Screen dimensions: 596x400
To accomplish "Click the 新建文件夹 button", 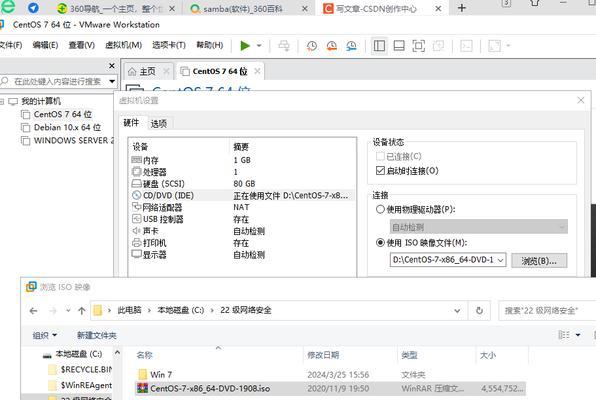I will (x=97, y=335).
